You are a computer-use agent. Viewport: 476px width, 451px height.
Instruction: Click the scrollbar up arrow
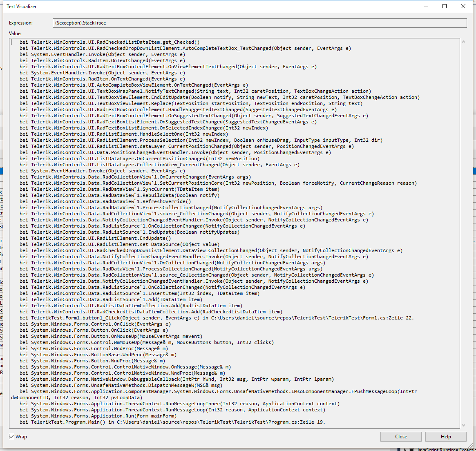[463, 42]
